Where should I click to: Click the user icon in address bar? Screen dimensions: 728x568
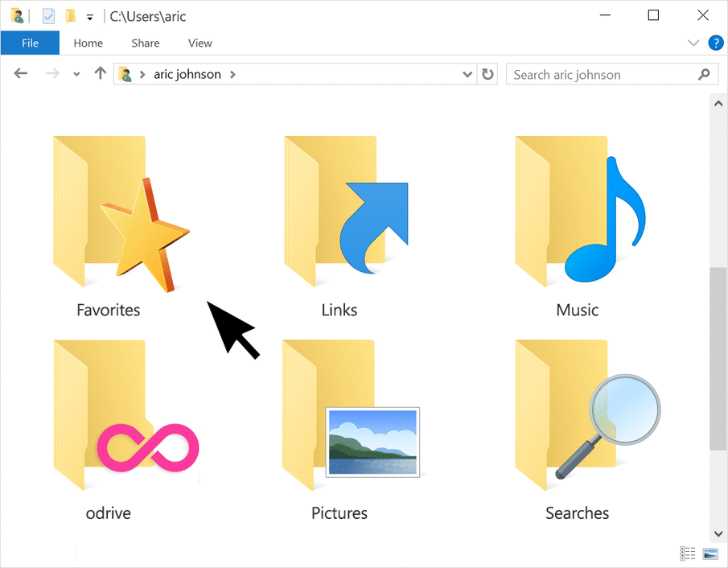coord(125,74)
